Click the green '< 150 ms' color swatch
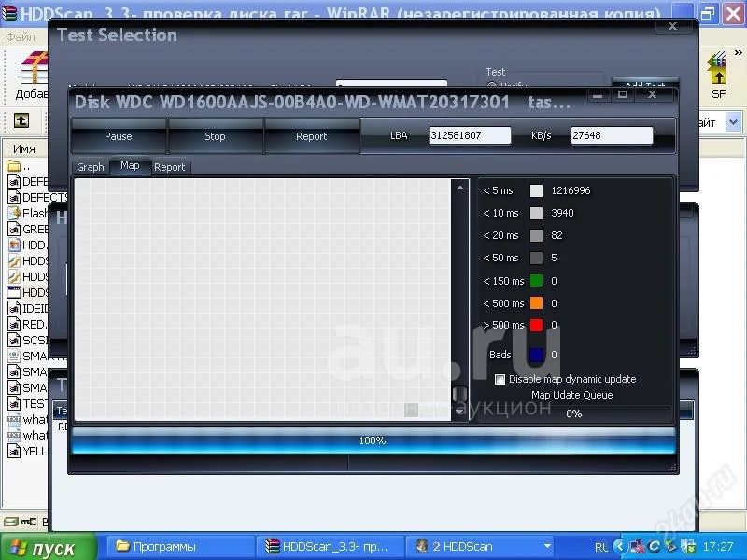The height and width of the screenshot is (560, 747). (x=536, y=281)
